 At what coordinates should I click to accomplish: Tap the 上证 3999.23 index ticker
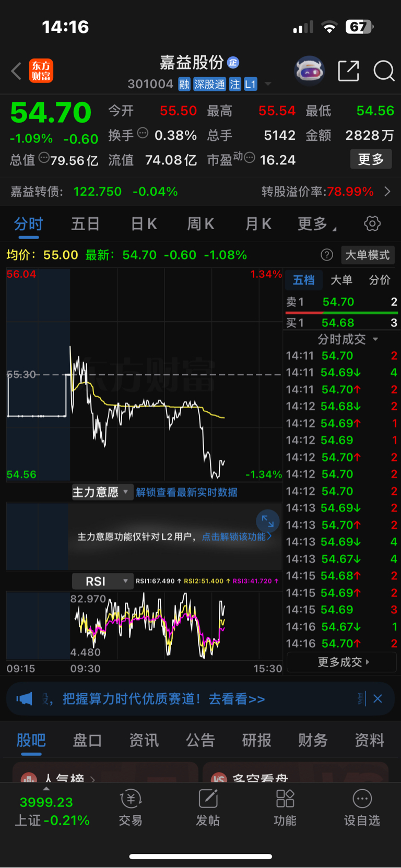52,811
